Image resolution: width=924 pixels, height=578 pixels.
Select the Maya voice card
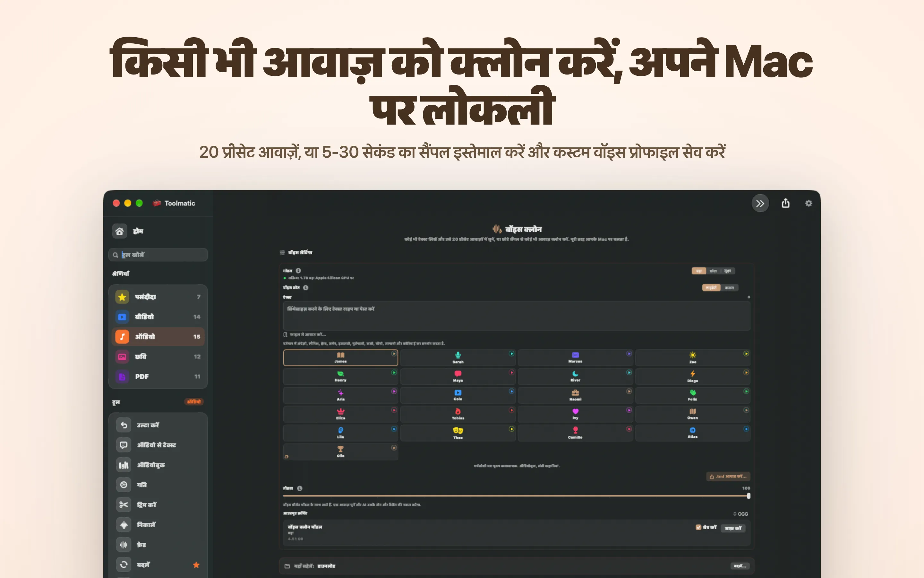click(x=458, y=376)
